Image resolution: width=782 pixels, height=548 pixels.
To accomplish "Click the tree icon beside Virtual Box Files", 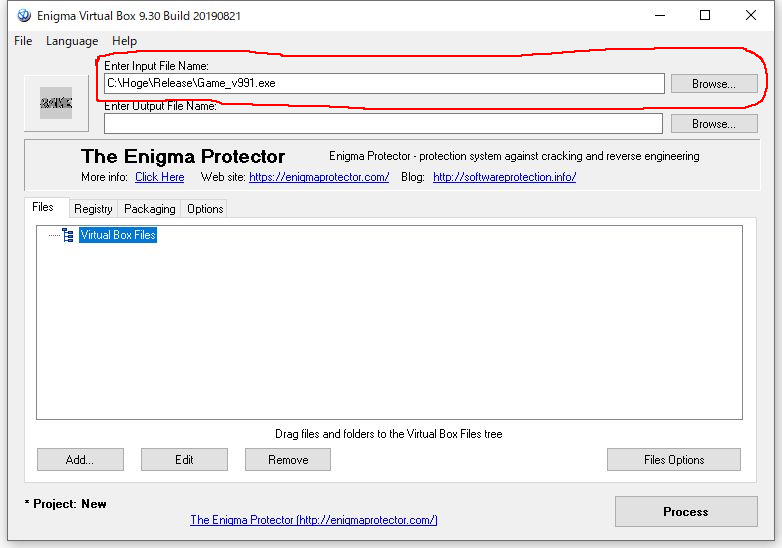I will (68, 235).
